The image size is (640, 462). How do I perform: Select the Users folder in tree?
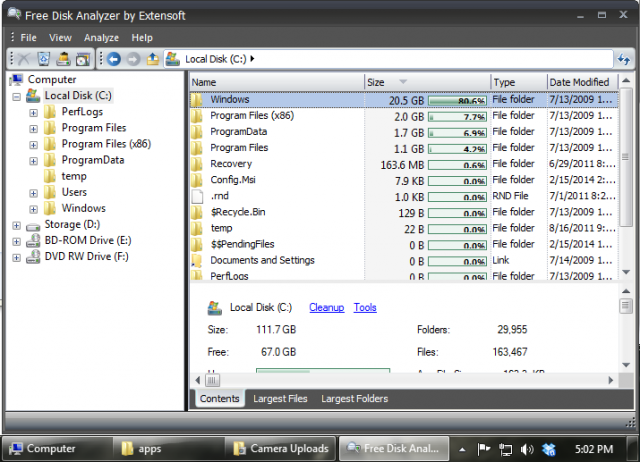74,192
